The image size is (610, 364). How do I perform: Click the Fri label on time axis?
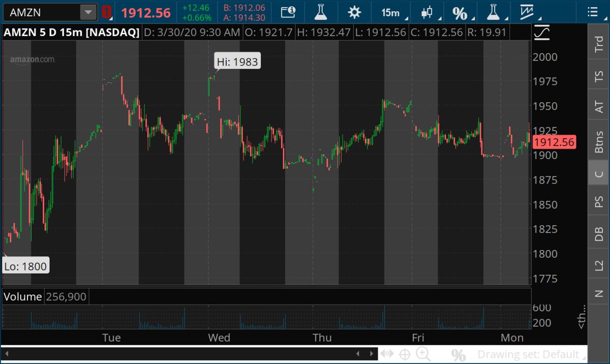point(418,338)
